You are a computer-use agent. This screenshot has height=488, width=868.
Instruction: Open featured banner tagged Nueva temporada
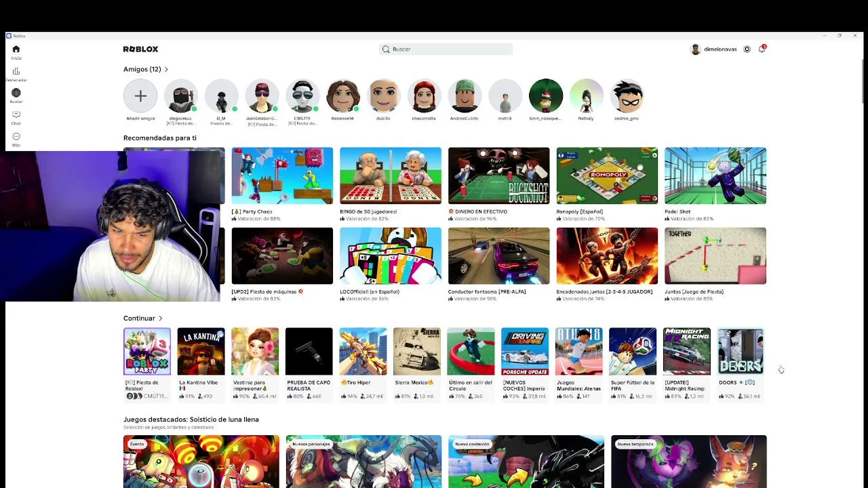689,462
